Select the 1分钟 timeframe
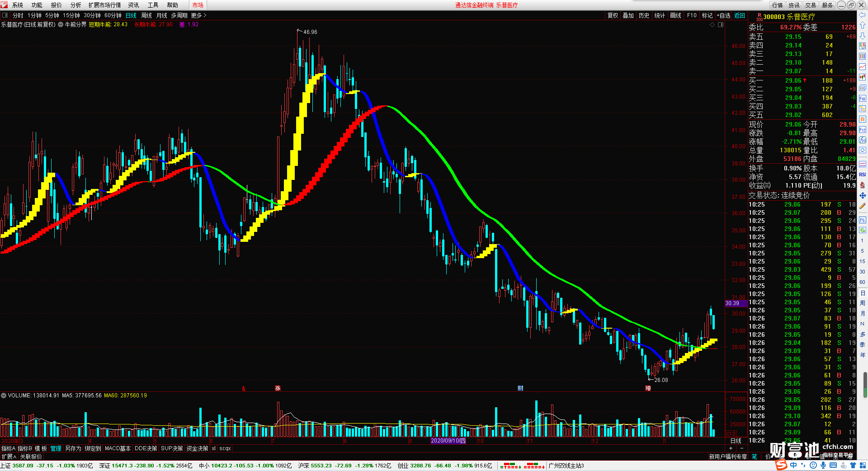Viewport: 868px width, 471px height. coord(34,15)
